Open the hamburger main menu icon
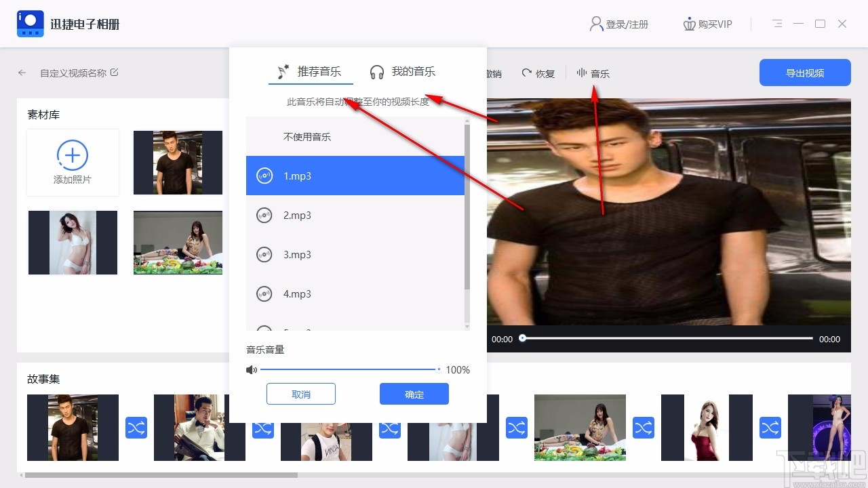 777,24
